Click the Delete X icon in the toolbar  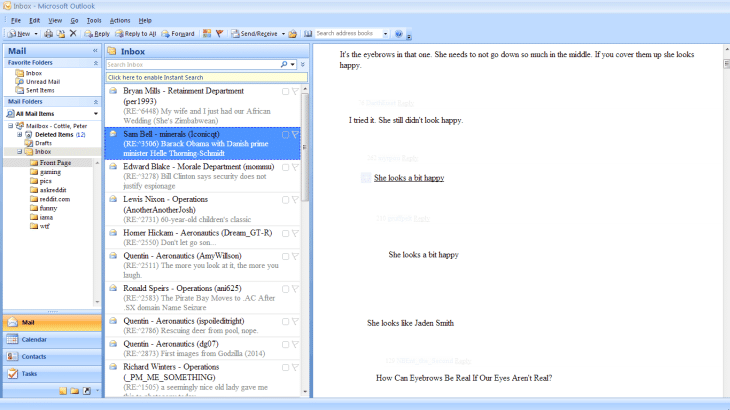[x=73, y=33]
